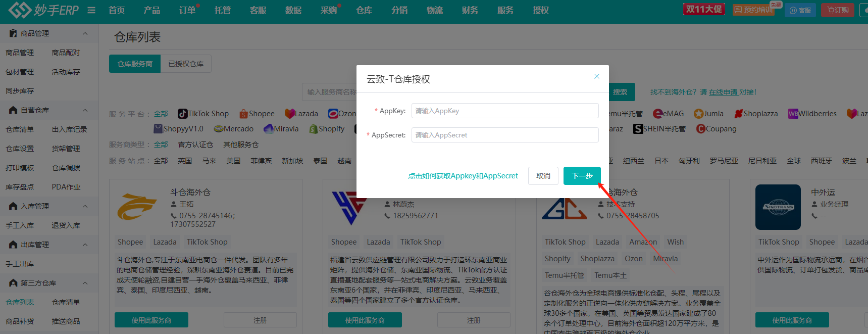This screenshot has width=868, height=334.
Task: Open the 物流 top menu
Action: click(x=435, y=10)
